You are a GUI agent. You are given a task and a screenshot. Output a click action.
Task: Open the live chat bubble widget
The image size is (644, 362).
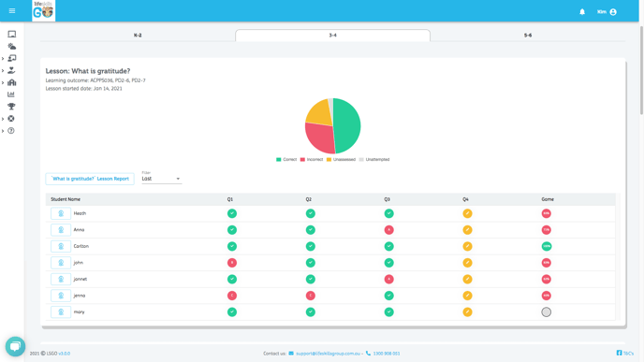coord(15,346)
